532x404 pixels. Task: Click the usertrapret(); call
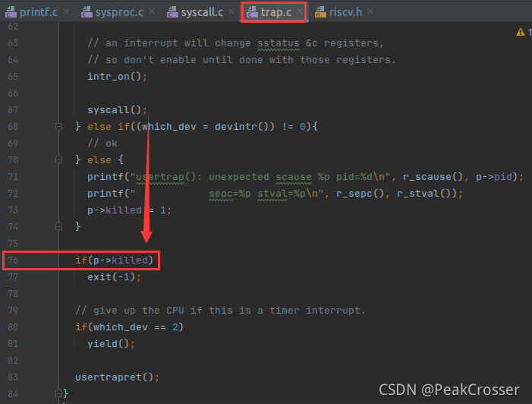117,377
